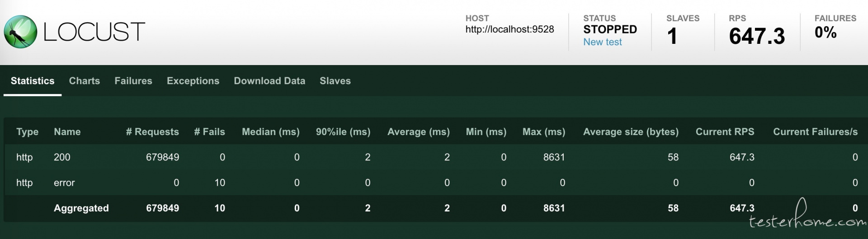868x239 pixels.
Task: Sort by Average size (bytes) header
Action: (x=631, y=132)
